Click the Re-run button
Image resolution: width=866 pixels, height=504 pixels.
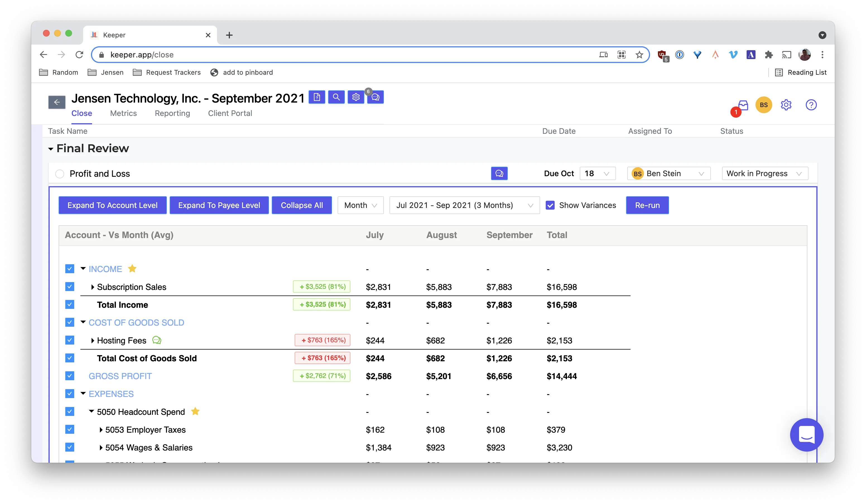point(647,205)
